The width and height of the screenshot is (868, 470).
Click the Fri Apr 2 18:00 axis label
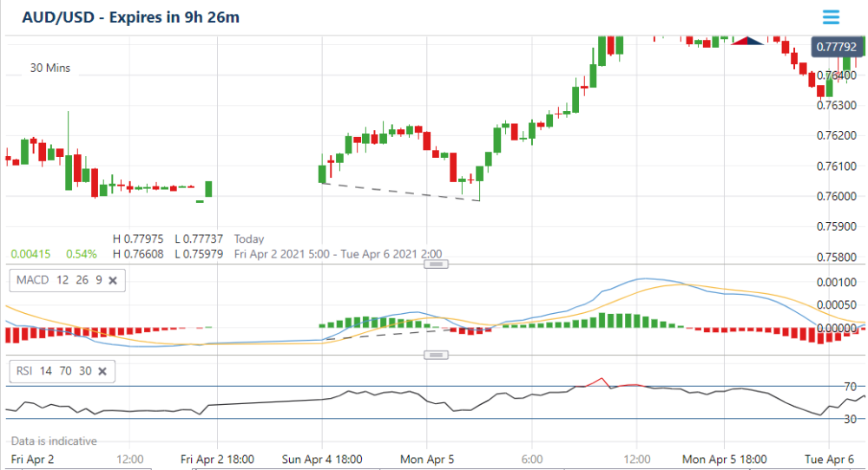point(218,460)
